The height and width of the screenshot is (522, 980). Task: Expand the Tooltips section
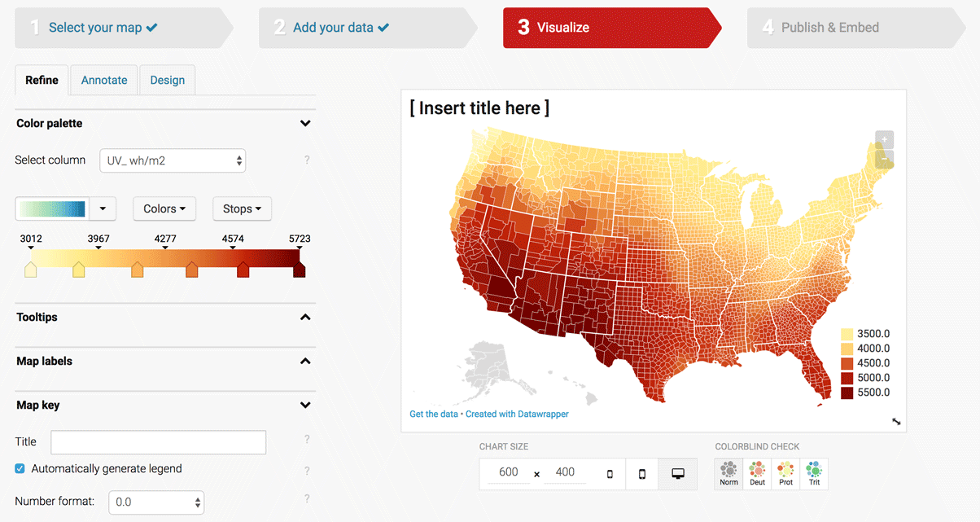click(x=164, y=317)
